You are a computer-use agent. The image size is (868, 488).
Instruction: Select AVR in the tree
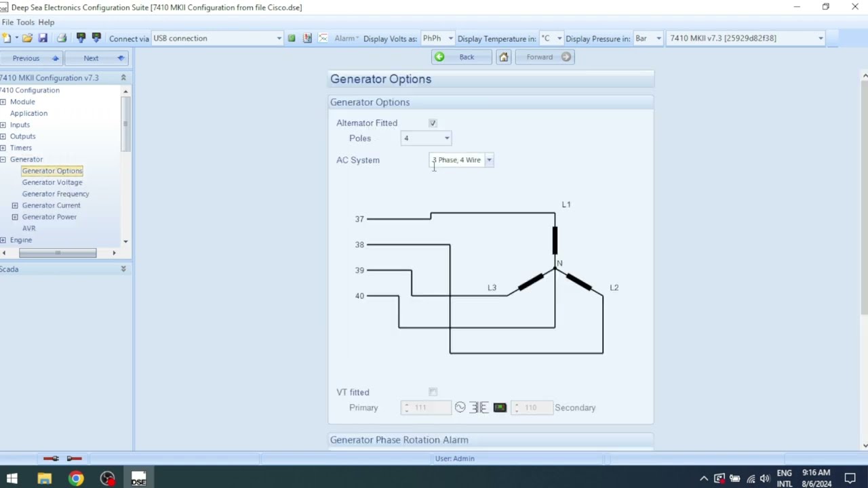coord(28,228)
